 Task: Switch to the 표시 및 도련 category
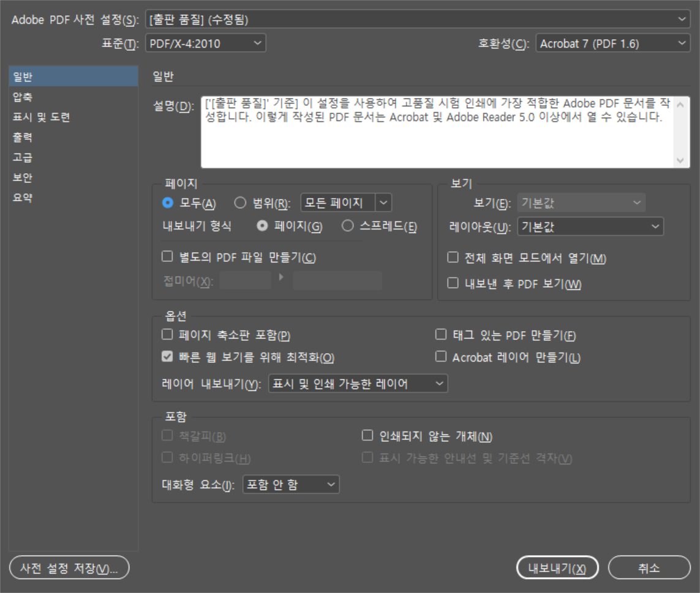pyautogui.click(x=73, y=117)
